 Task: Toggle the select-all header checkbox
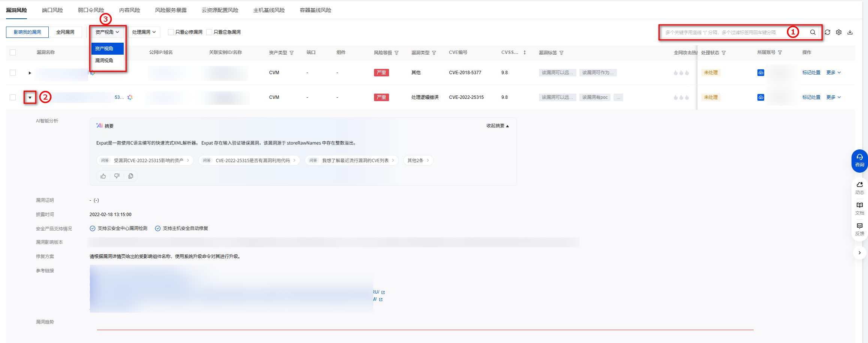click(13, 52)
